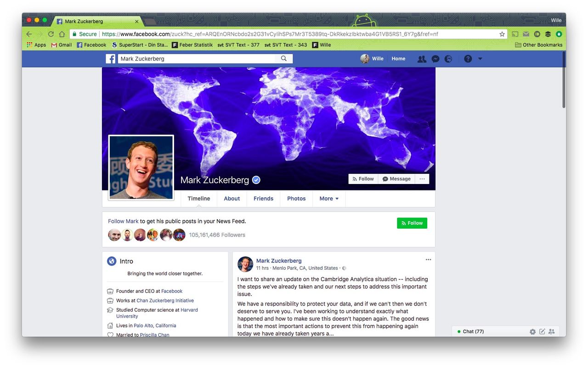
Task: Click the 11 hrs timestamp on the post
Action: click(262, 268)
